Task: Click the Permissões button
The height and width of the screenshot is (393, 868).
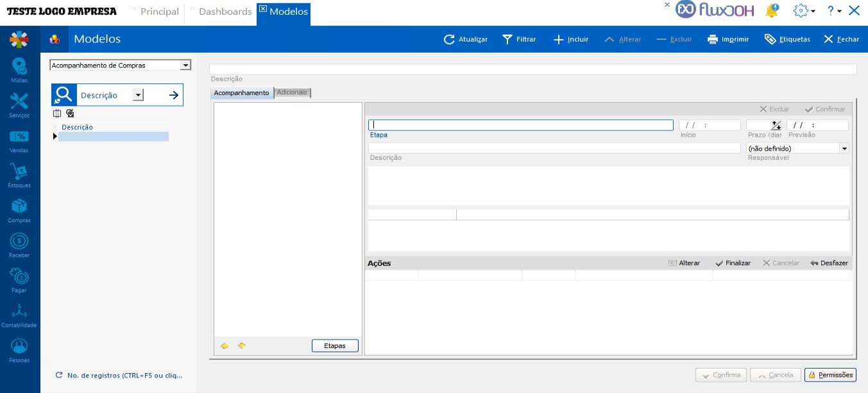Action: 830,375
